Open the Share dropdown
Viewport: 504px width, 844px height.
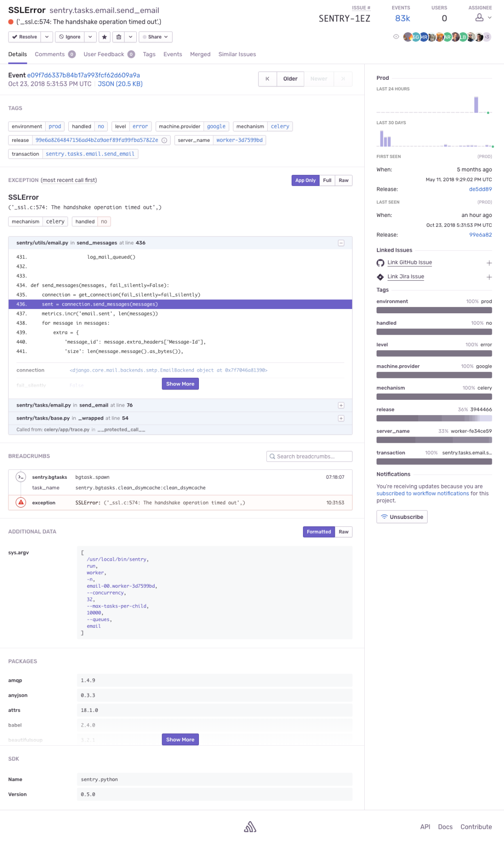pos(155,37)
